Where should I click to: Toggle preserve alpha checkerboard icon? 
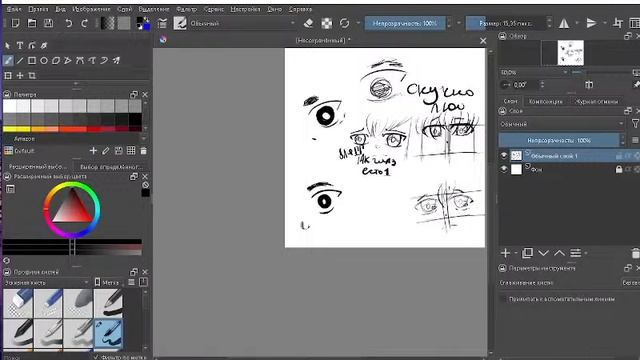(327, 23)
